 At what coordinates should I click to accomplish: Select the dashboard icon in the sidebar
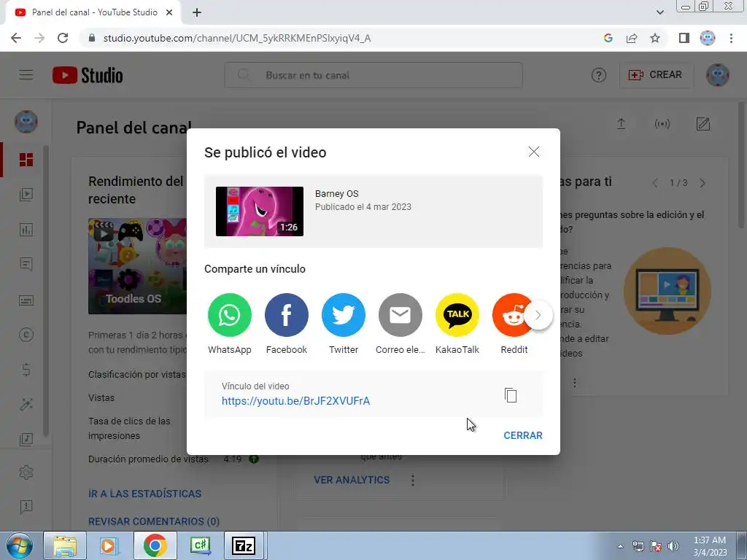(26, 160)
